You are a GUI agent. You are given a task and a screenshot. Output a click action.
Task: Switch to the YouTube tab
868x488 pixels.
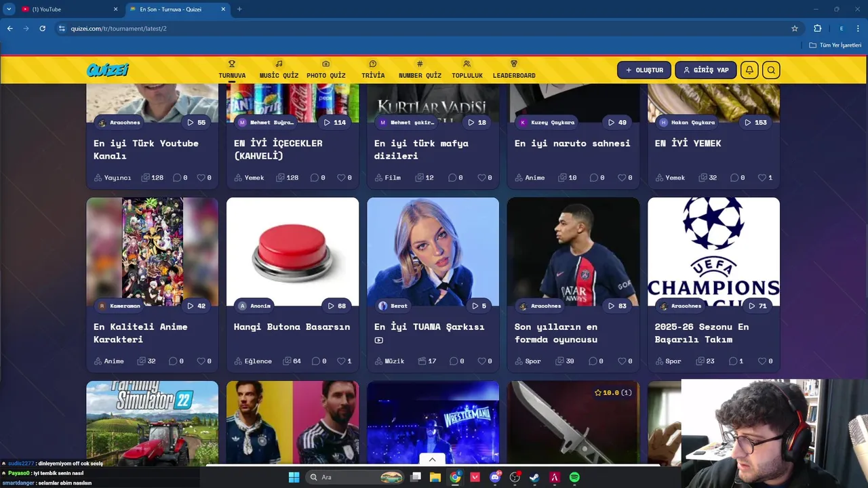[x=68, y=9]
